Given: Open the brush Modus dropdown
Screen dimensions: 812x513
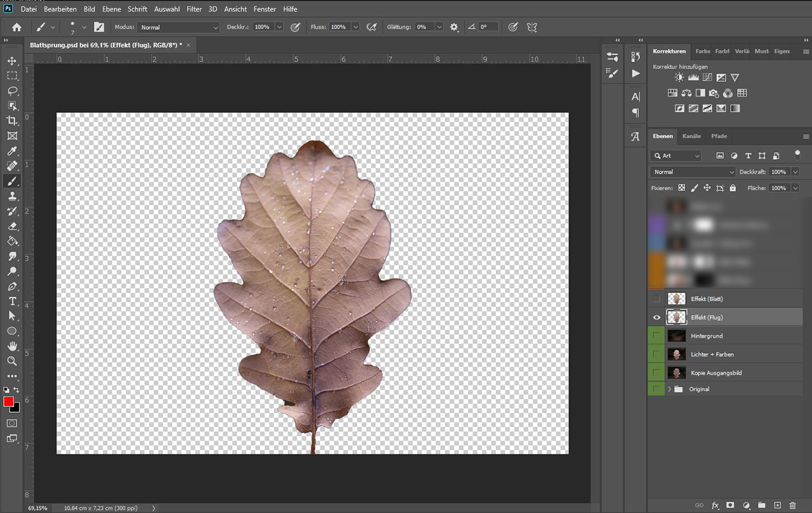Looking at the screenshot, I should 179,27.
